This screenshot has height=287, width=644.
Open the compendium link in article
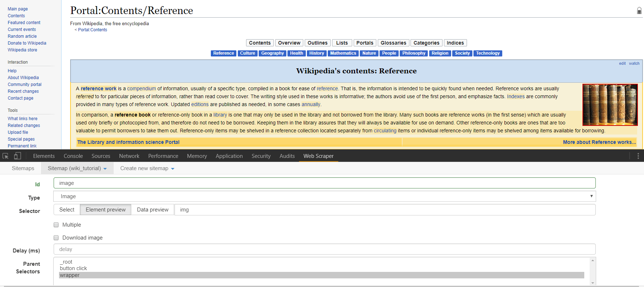pos(141,88)
